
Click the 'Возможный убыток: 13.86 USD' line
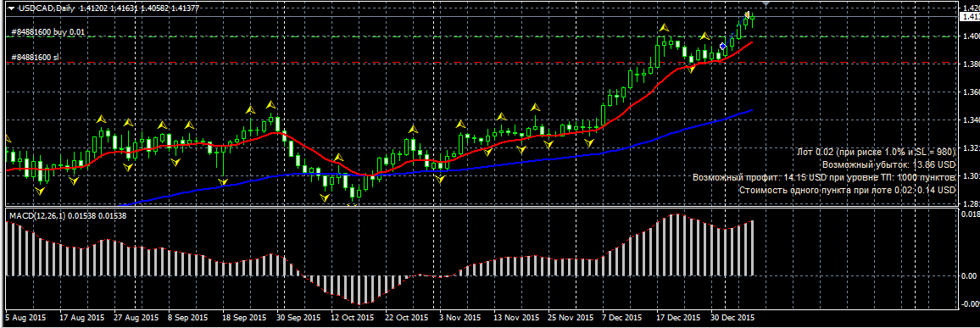coord(888,165)
